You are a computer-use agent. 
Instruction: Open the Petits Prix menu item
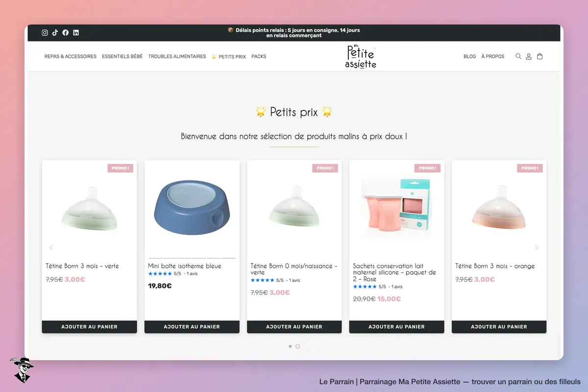[229, 56]
